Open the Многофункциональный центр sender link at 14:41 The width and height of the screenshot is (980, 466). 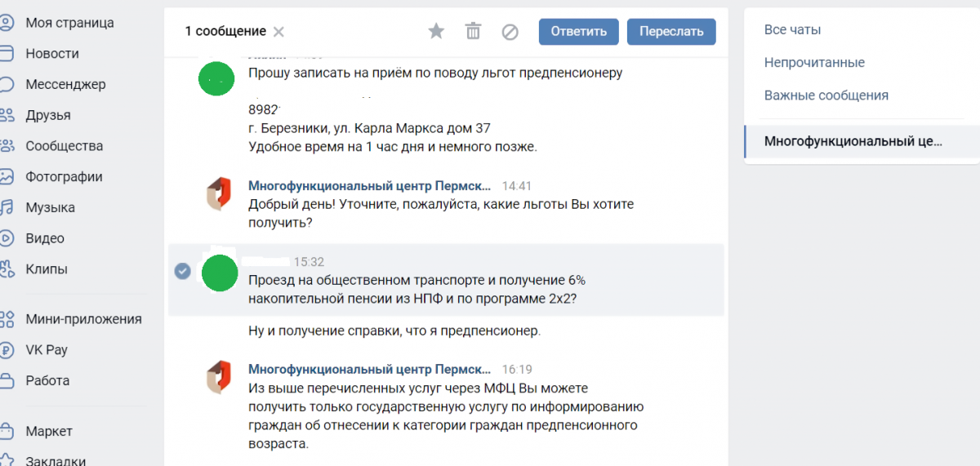[x=370, y=186]
